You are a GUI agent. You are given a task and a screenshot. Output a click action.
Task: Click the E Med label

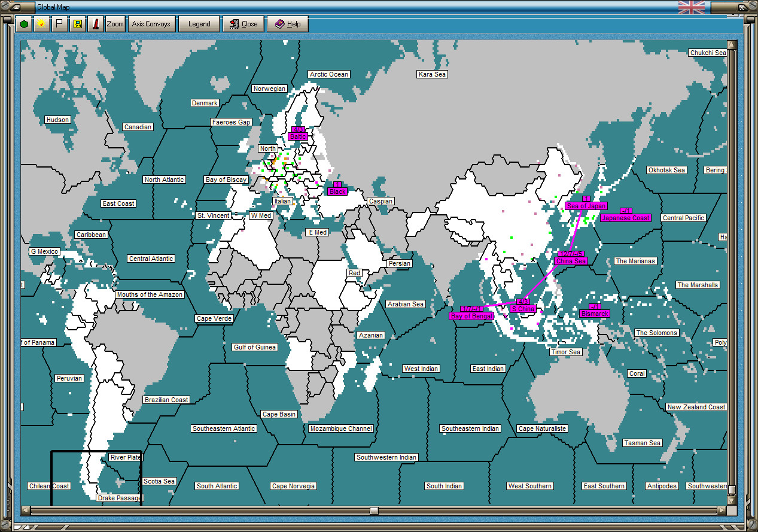tap(316, 232)
